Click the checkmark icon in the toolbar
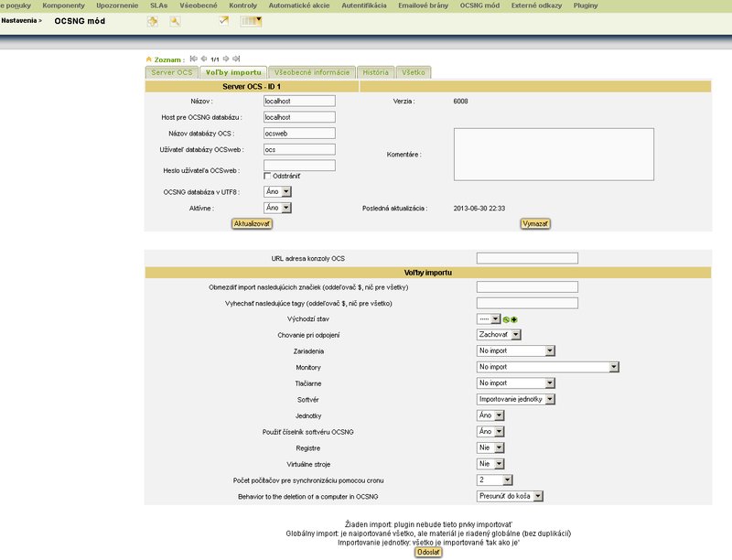The height and width of the screenshot is (560, 732). [224, 21]
